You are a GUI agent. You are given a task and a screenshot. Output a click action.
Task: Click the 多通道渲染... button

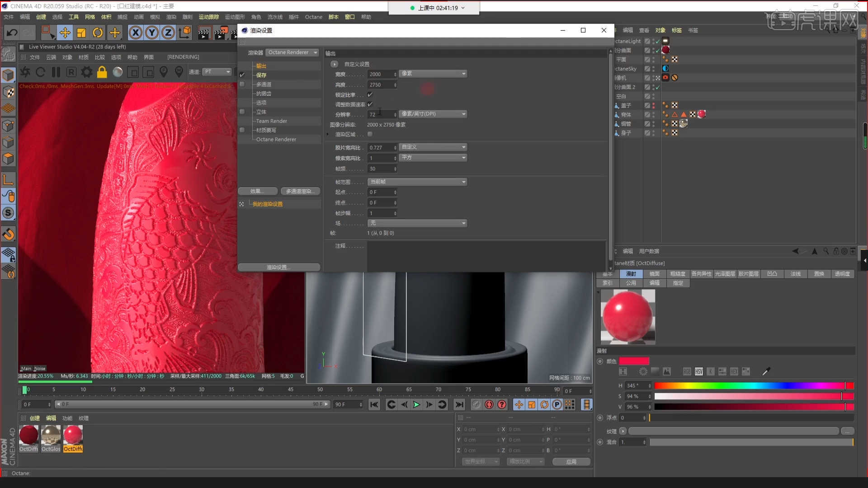(300, 191)
